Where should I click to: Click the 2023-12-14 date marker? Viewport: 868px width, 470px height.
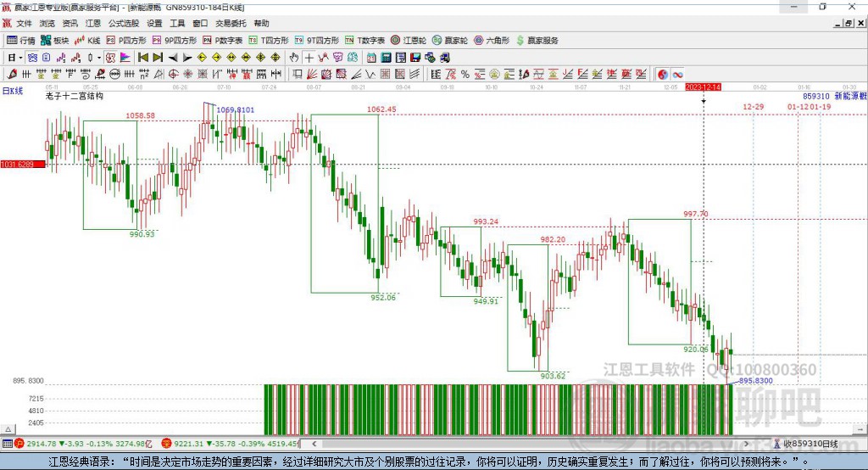[x=703, y=87]
